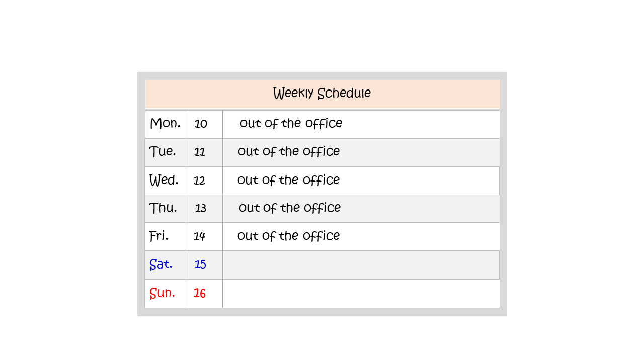Image resolution: width=644 pixels, height=362 pixels.
Task: Click the empty Saturday schedule cell
Action: (x=361, y=265)
